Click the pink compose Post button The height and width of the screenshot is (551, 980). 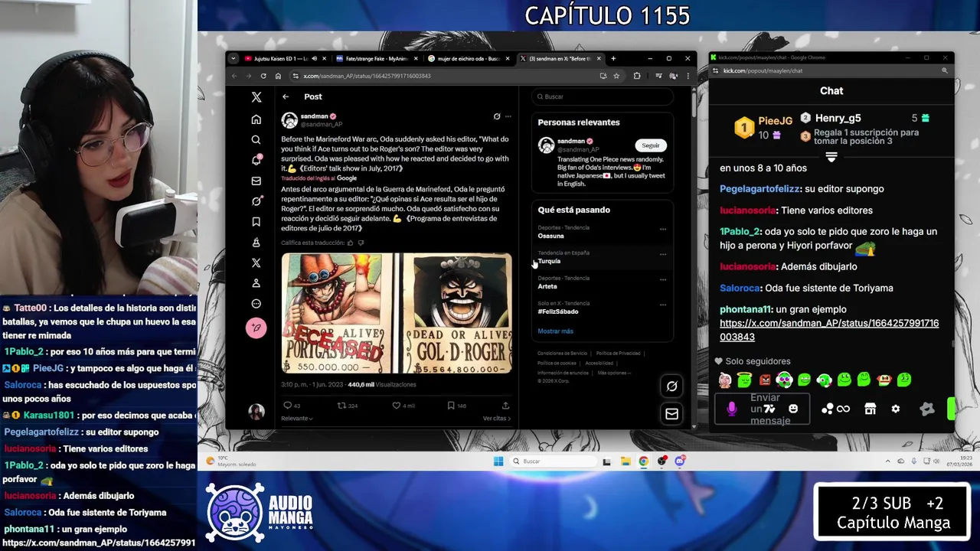256,328
